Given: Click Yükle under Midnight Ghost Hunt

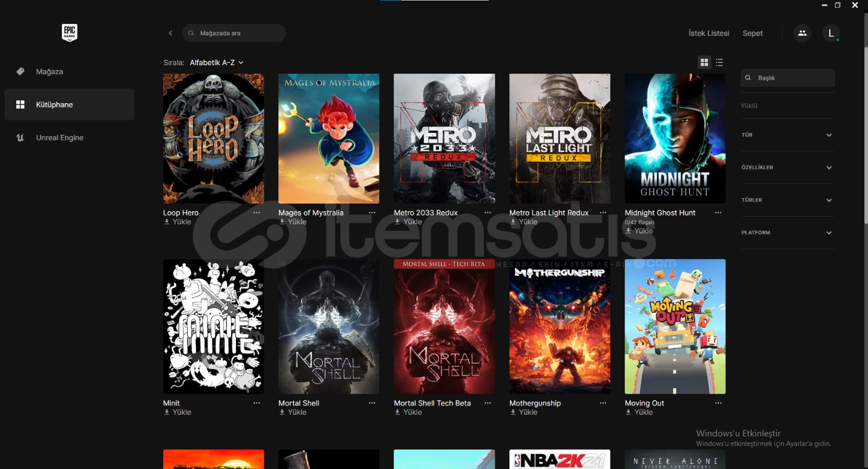Looking at the screenshot, I should coord(639,231).
